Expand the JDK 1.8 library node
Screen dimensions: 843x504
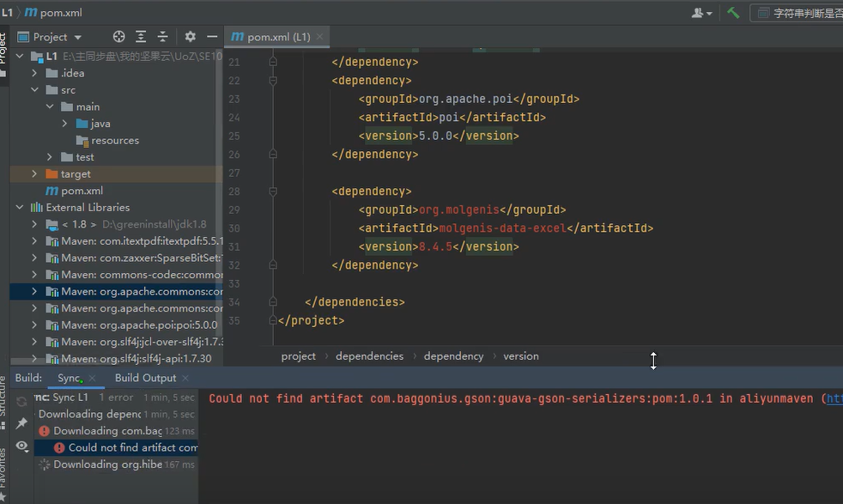34,224
